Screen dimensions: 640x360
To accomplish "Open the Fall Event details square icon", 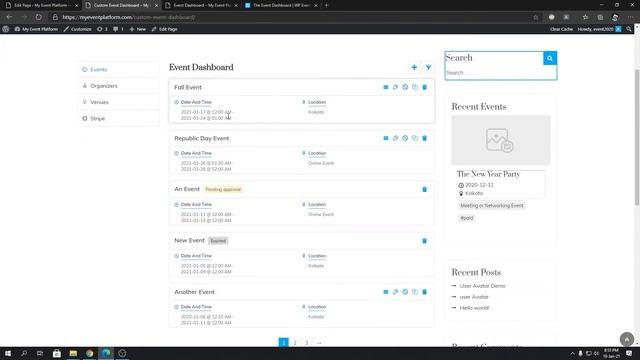I will [386, 87].
